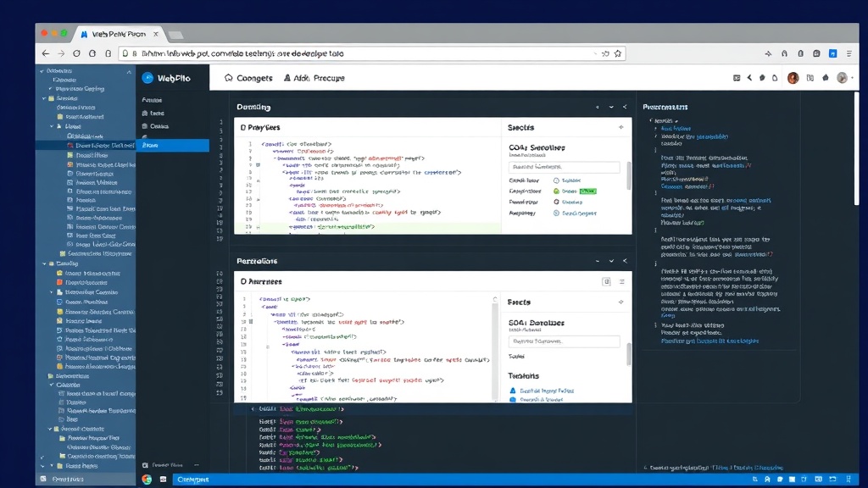Select the third item in dark sidebar

point(156,126)
